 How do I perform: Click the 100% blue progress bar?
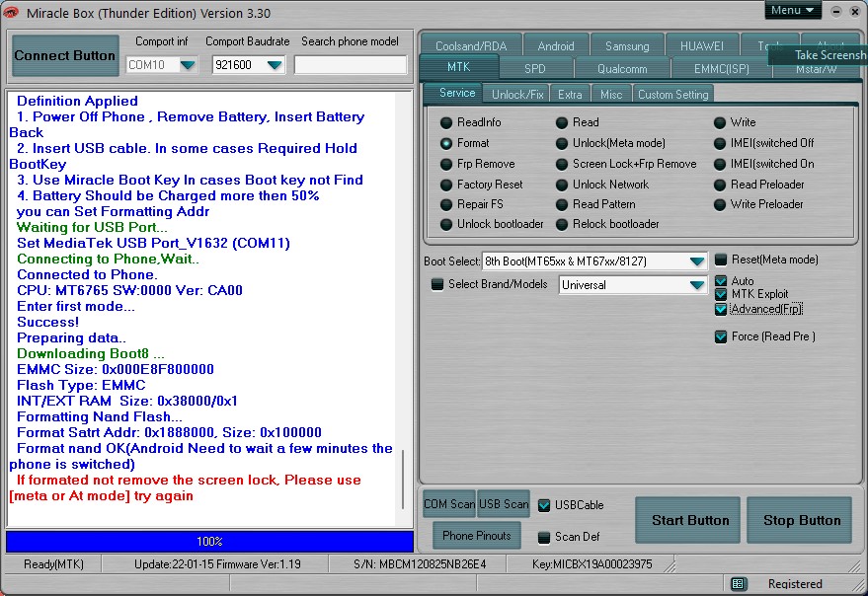(x=209, y=541)
